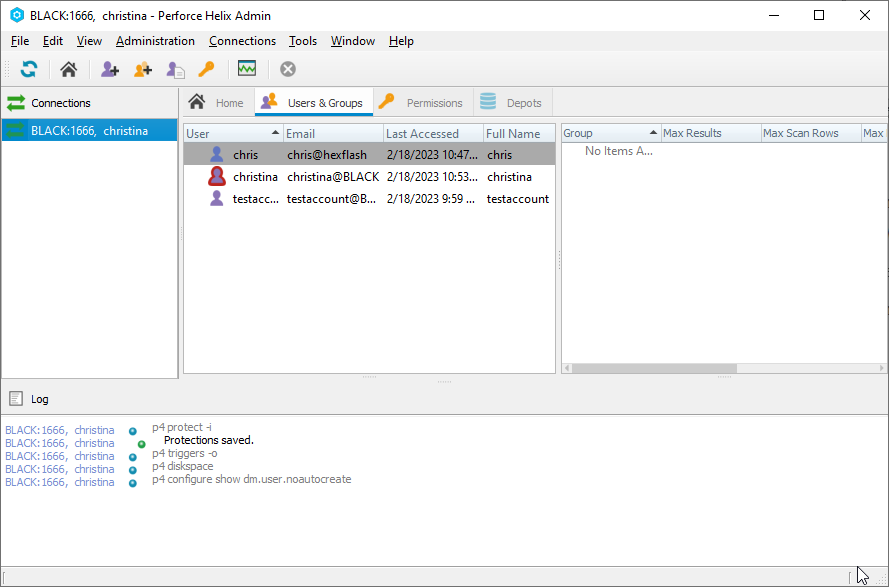Open the Edit menu
889x587 pixels.
coord(53,41)
